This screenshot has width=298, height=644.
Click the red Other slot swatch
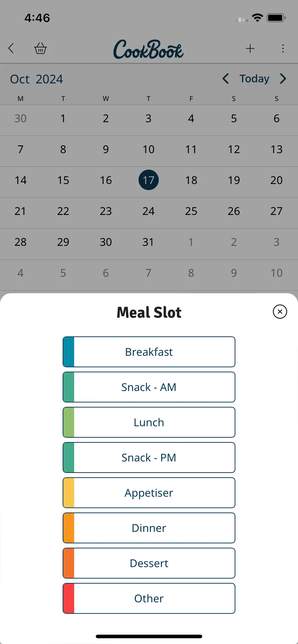pyautogui.click(x=69, y=598)
